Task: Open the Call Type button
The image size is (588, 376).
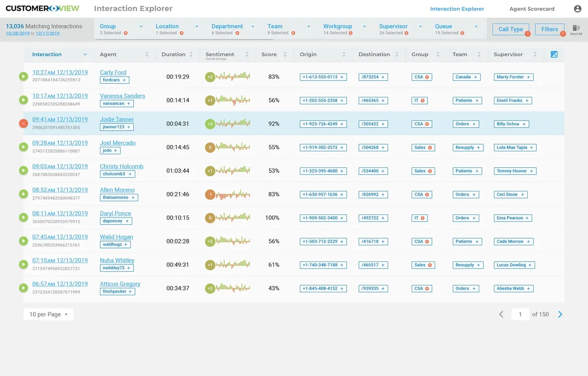Action: [511, 29]
